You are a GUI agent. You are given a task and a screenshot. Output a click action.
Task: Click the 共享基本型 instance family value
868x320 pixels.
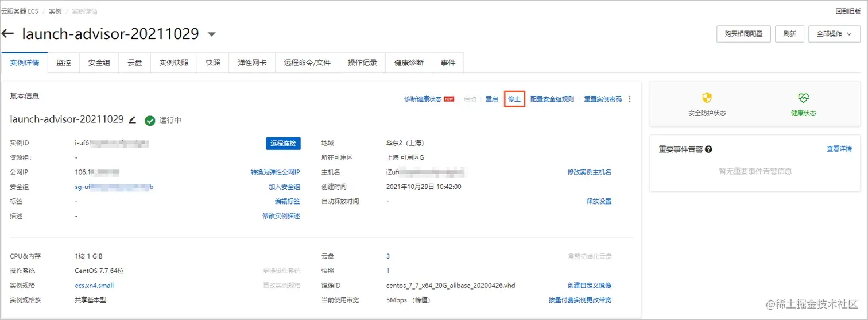tap(91, 300)
